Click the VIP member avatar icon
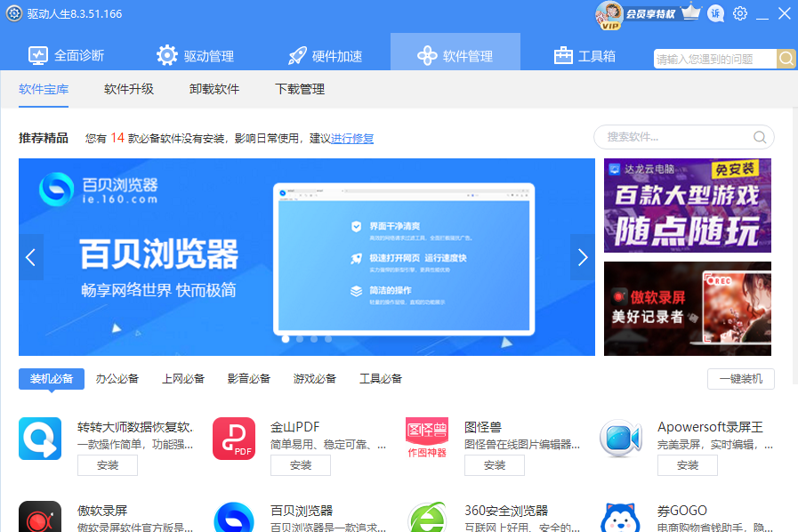This screenshot has height=532, width=798. (x=609, y=15)
